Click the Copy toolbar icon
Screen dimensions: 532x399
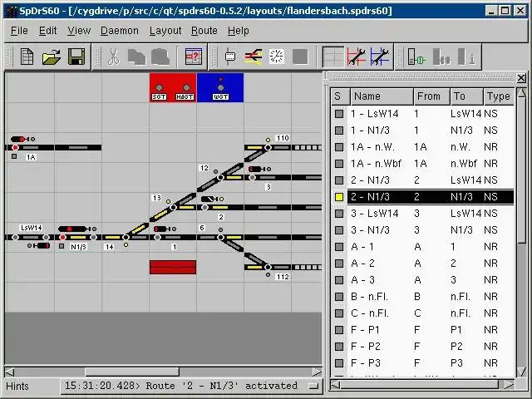[x=136, y=57]
